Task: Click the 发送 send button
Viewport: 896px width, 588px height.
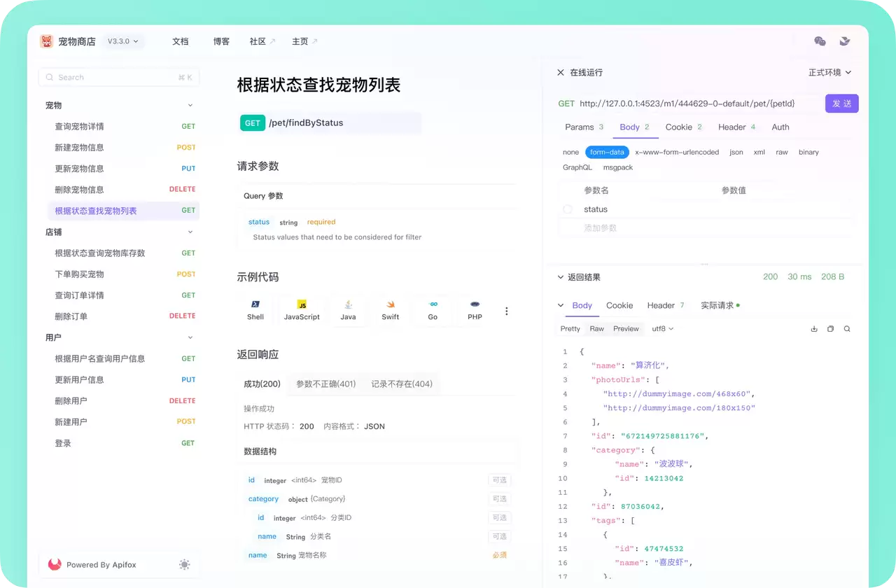Action: click(x=842, y=104)
